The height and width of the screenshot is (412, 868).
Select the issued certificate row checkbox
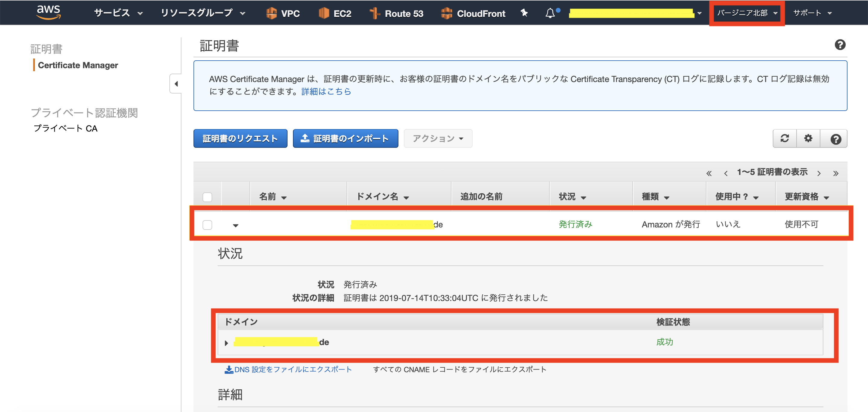[207, 224]
